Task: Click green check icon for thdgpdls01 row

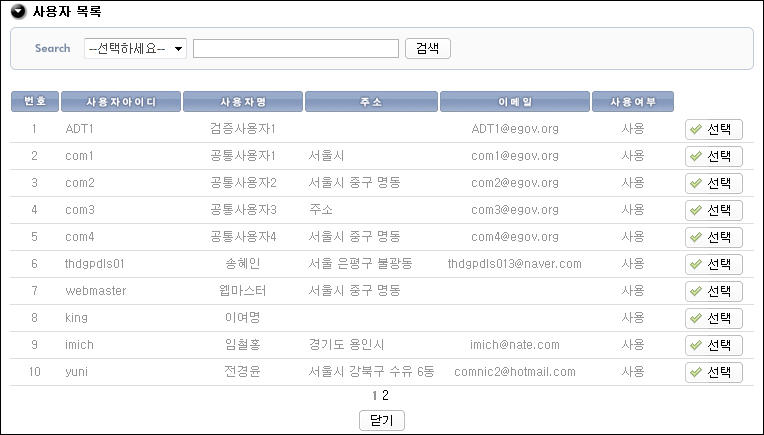Action: (695, 264)
